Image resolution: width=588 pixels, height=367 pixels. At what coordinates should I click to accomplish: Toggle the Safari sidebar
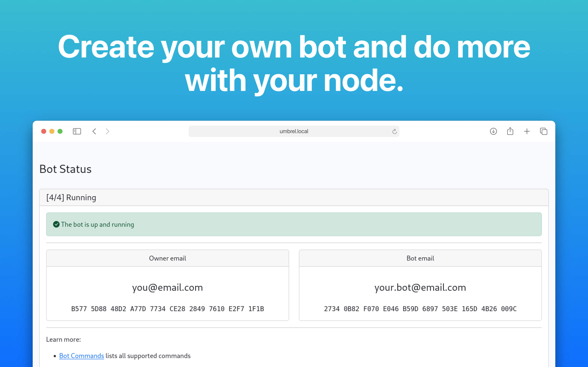(77, 131)
